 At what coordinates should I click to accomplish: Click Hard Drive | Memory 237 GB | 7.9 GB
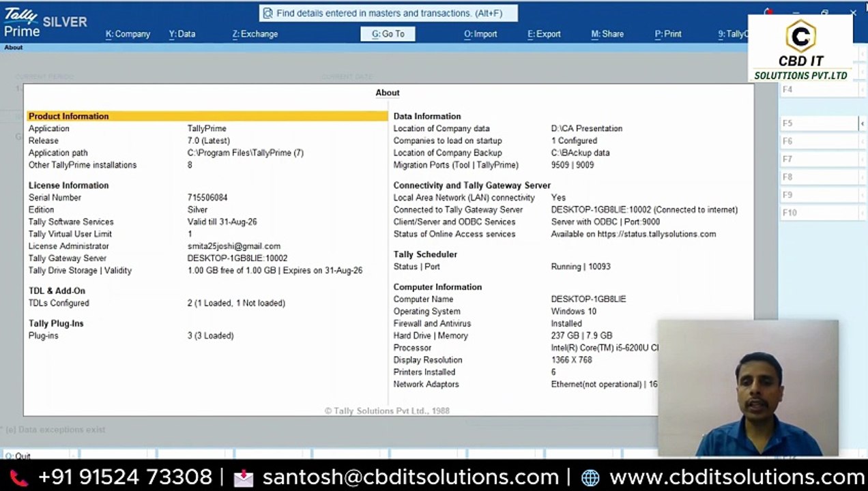point(581,336)
